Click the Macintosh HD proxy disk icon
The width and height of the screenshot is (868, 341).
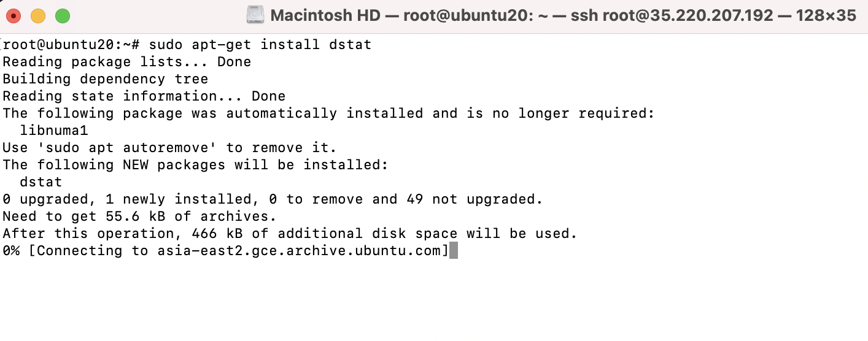[x=255, y=15]
